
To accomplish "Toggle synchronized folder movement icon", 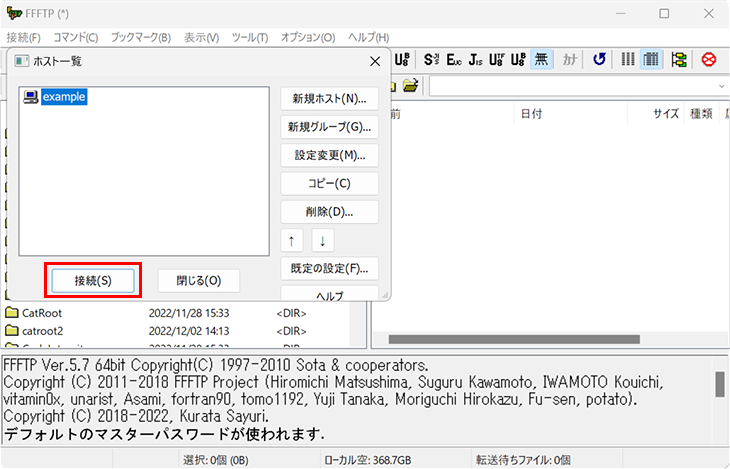I will (679, 60).
